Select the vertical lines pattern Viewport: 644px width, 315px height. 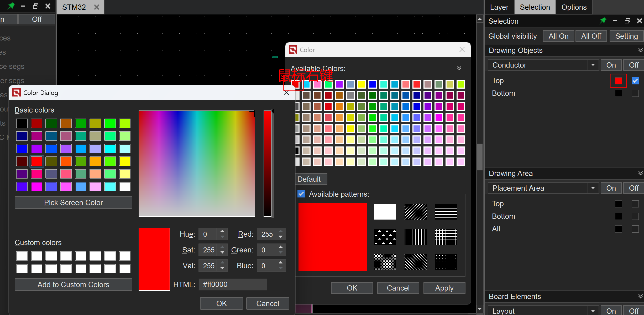tap(415, 237)
